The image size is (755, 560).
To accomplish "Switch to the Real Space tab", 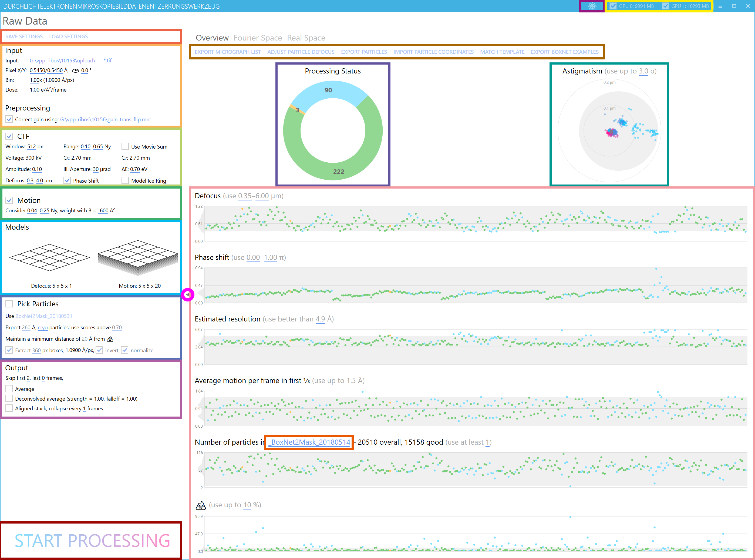I will (x=306, y=38).
